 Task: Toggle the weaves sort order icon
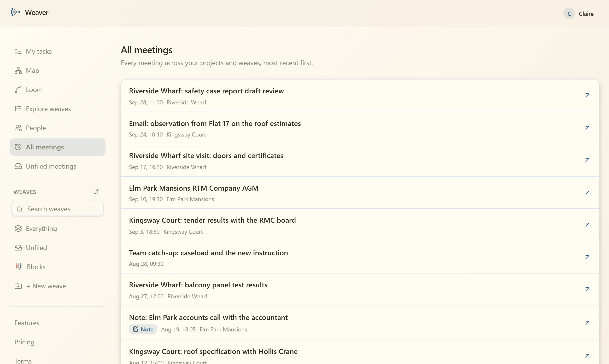coord(96,192)
